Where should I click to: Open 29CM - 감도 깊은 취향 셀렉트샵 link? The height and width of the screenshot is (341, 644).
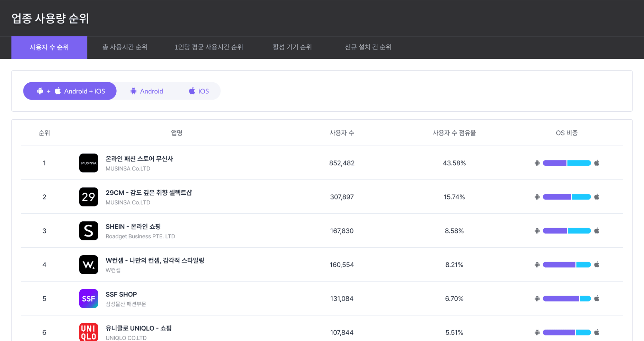point(149,193)
